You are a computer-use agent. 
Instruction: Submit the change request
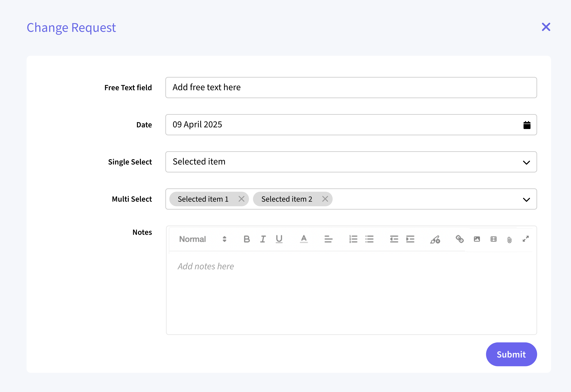point(511,354)
